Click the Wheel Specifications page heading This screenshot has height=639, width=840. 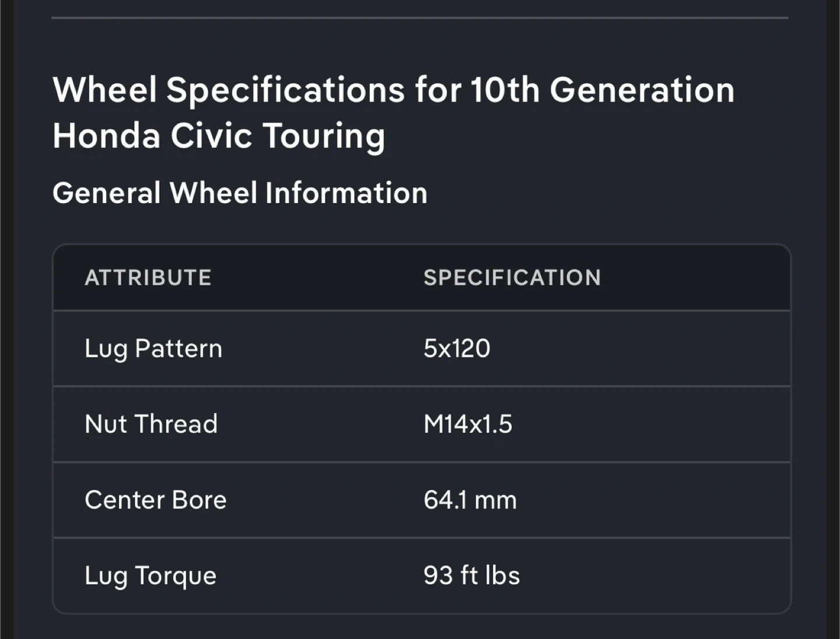394,113
